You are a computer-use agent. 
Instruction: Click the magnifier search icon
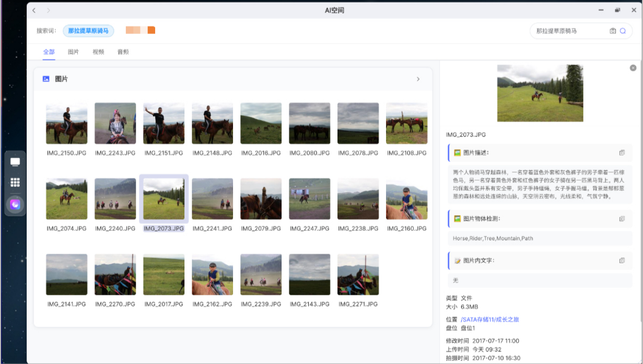click(623, 31)
